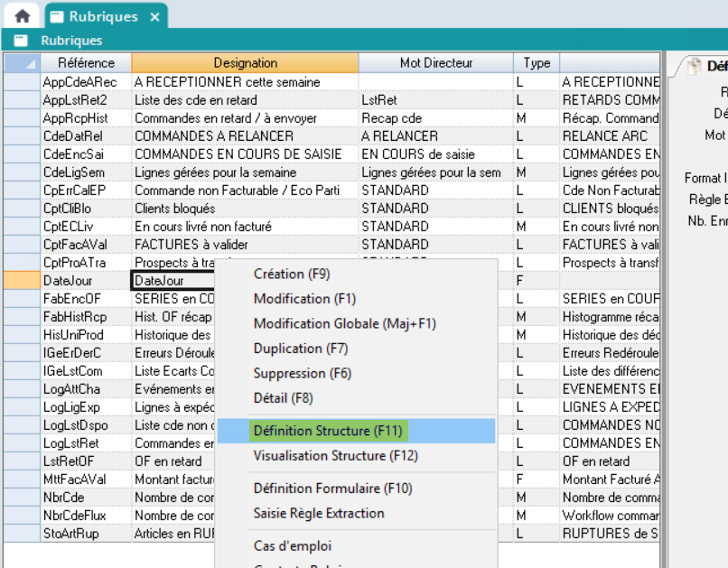Choose Suppression (F6) in context menu
Screen dimensions: 728x568
tap(302, 373)
